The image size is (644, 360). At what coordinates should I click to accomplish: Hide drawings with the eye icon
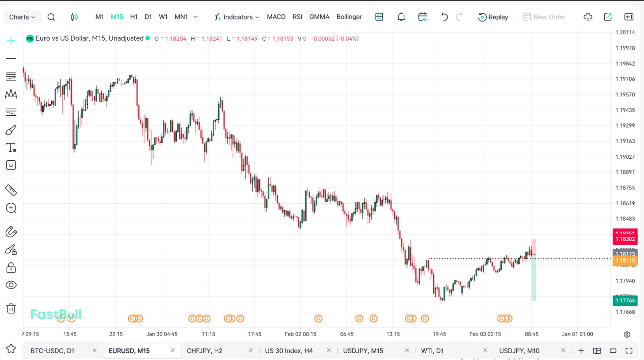[x=11, y=285]
